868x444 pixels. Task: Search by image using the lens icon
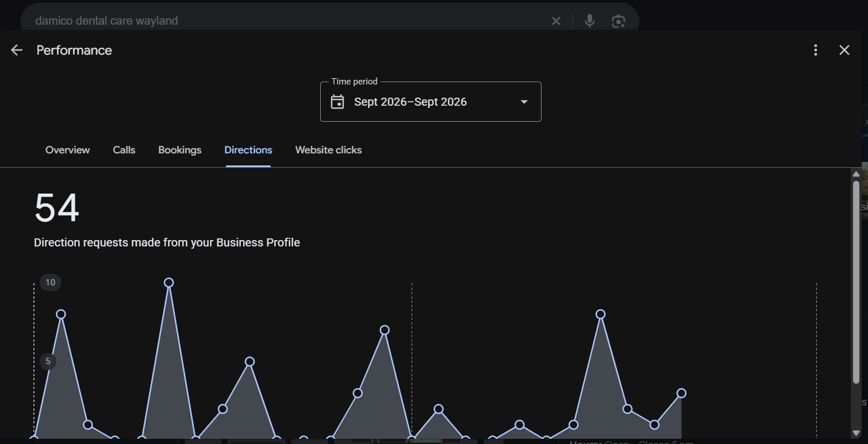(619, 21)
